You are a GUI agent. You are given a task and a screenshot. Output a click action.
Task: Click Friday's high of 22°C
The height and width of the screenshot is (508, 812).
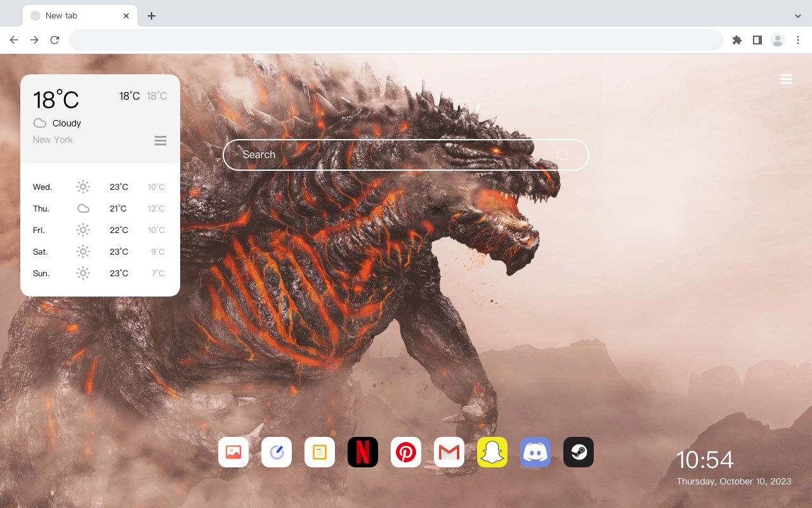[x=119, y=230]
